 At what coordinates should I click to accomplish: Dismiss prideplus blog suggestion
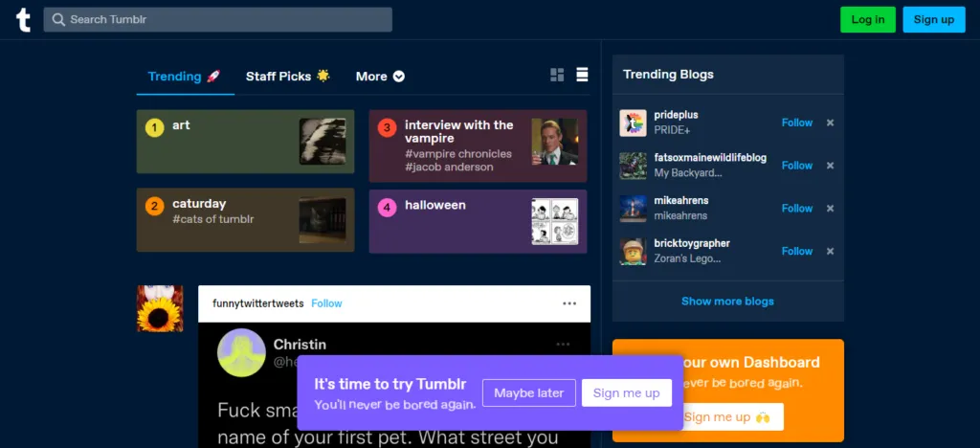coord(830,123)
